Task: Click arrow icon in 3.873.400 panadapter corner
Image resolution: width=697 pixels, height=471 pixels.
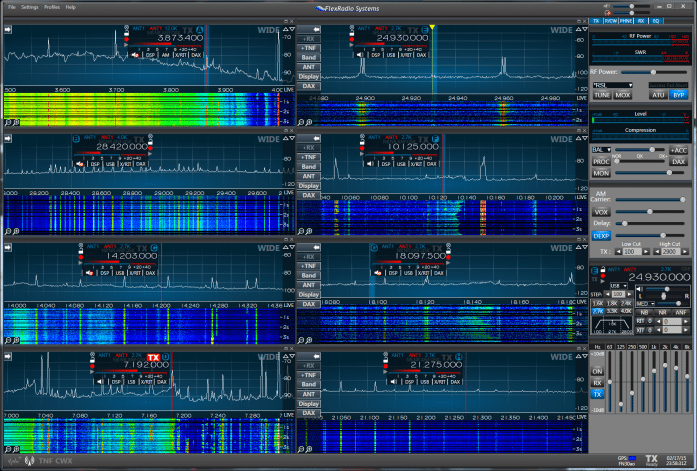Action: pos(8,29)
